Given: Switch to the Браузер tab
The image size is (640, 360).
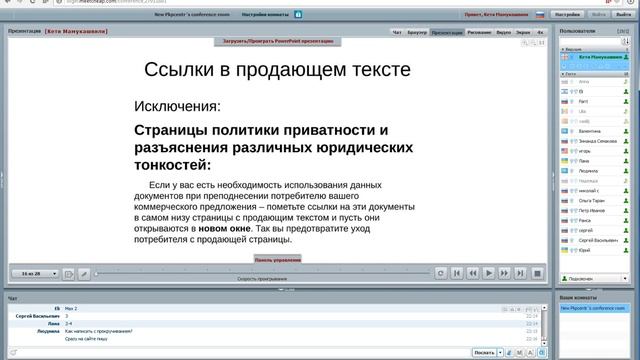Looking at the screenshot, I should [x=417, y=32].
